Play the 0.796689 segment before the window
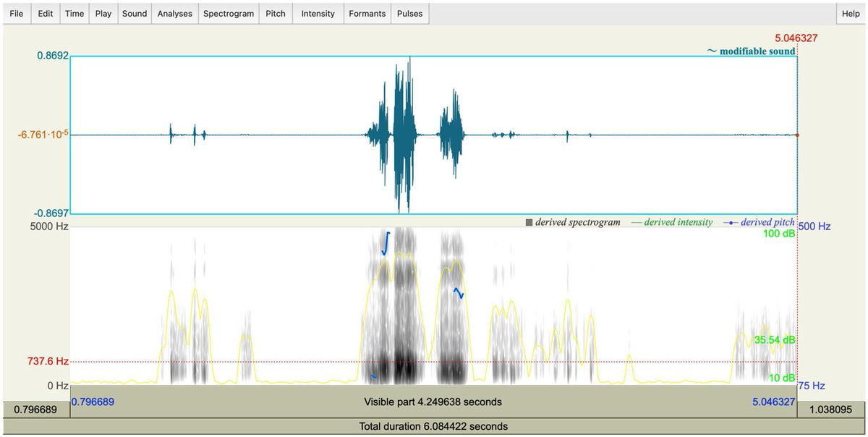The height and width of the screenshot is (437, 868). click(35, 409)
